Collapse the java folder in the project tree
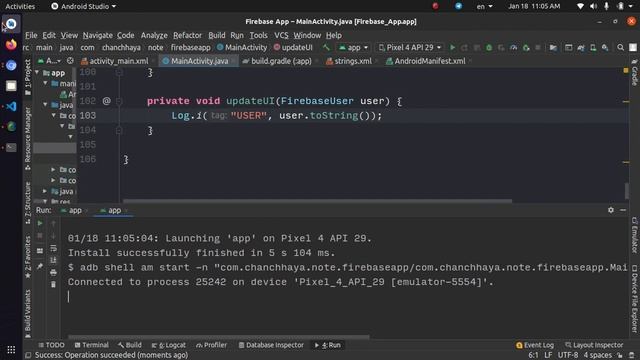 click(x=45, y=105)
